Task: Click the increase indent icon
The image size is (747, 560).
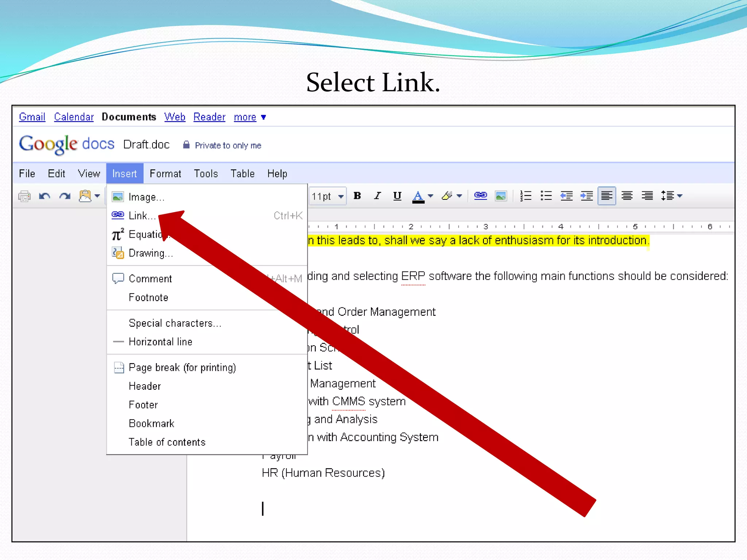Action: (587, 196)
